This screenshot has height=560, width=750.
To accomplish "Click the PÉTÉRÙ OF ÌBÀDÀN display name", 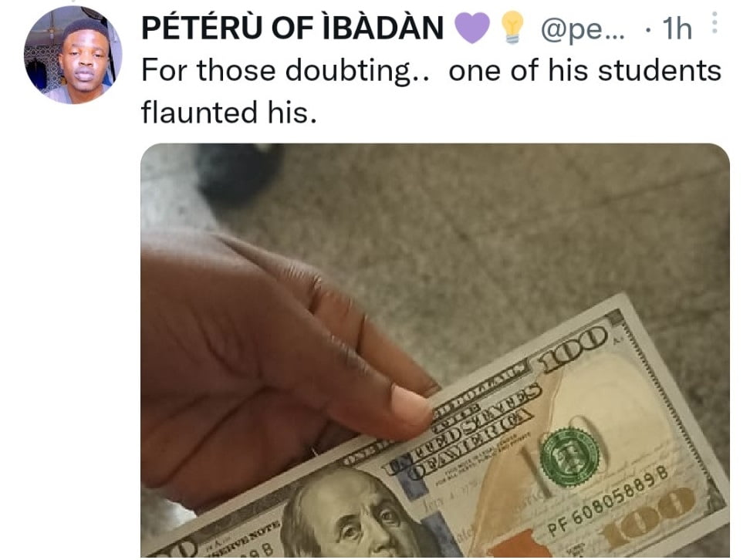I will click(292, 28).
